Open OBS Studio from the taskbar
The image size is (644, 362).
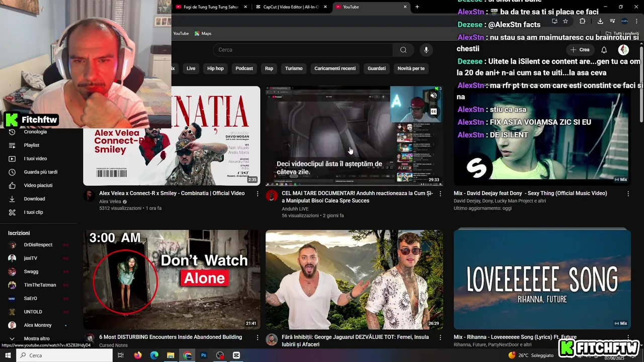(220, 355)
